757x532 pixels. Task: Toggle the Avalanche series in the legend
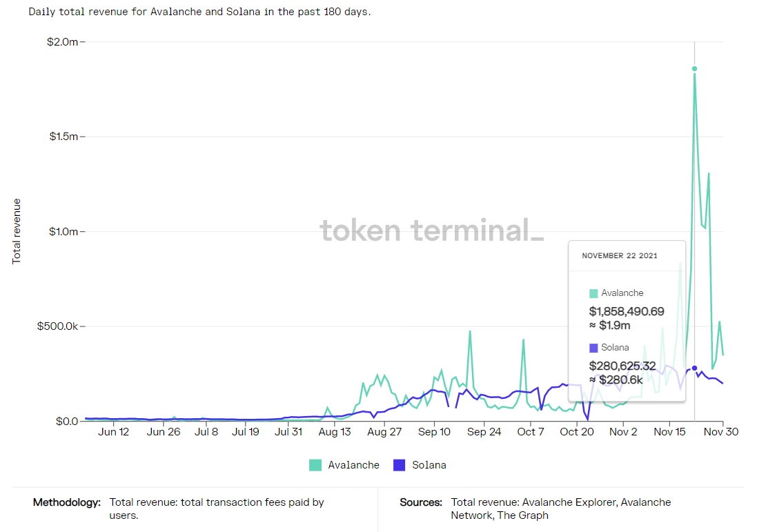coord(344,465)
